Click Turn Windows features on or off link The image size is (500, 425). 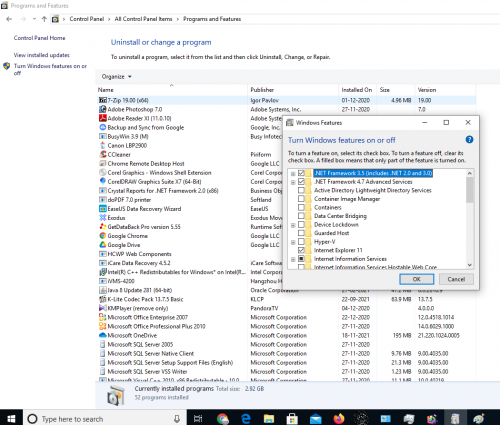[50, 69]
